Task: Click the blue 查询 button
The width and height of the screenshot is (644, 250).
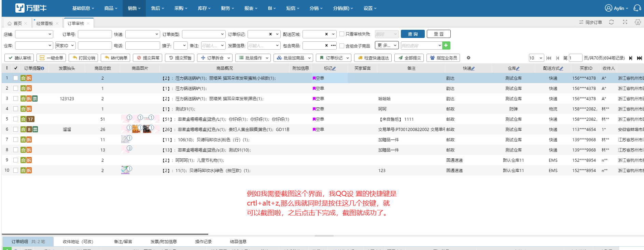Action: click(413, 34)
